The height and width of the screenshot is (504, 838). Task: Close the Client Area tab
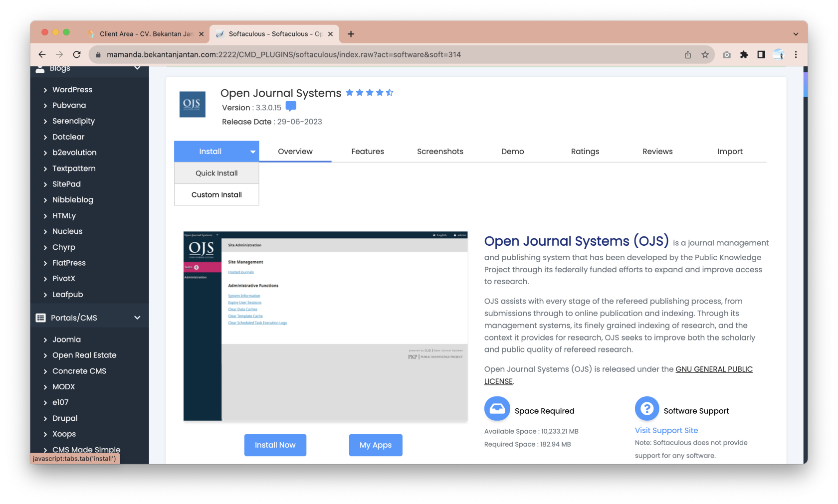202,34
